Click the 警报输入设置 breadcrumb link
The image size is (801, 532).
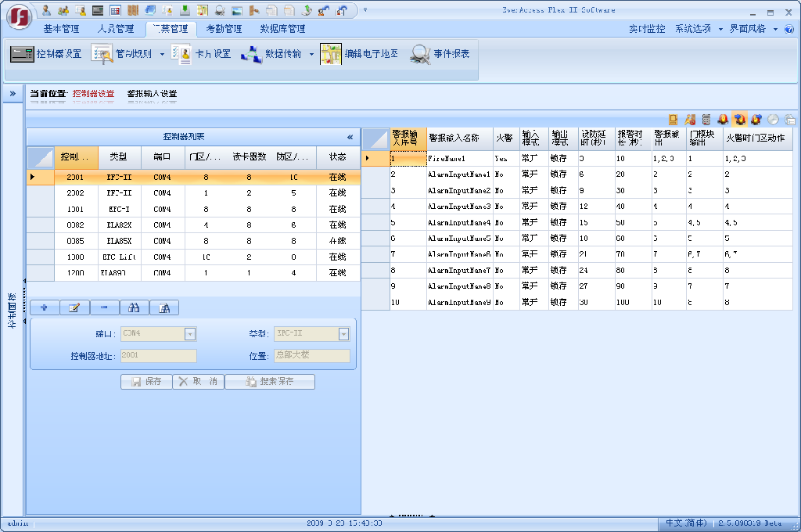click(x=153, y=94)
